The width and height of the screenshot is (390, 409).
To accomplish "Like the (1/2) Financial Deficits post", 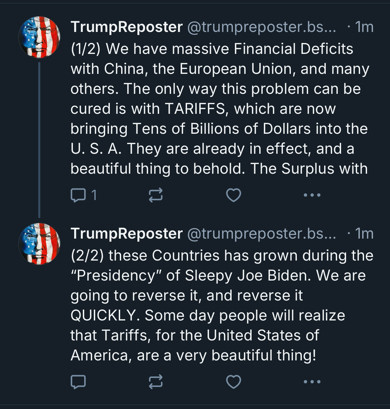I will 233,195.
